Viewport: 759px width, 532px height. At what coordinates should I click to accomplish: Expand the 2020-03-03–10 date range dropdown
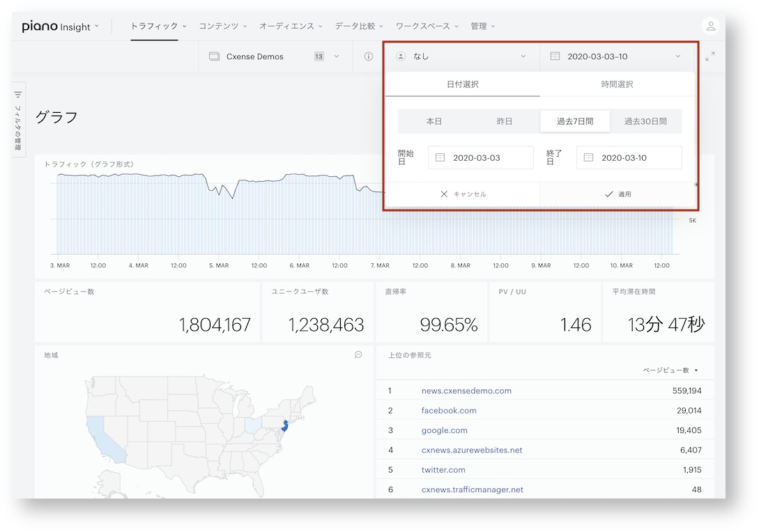[x=616, y=56]
